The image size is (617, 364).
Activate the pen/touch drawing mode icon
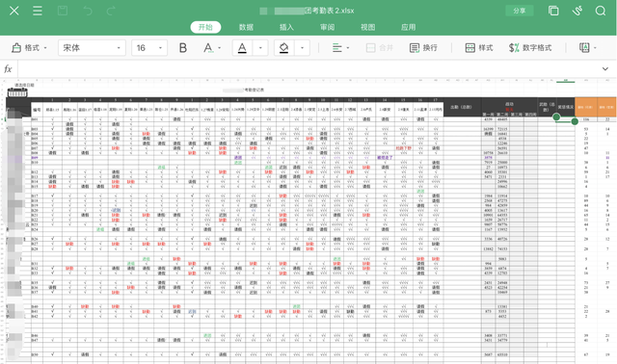(x=577, y=11)
